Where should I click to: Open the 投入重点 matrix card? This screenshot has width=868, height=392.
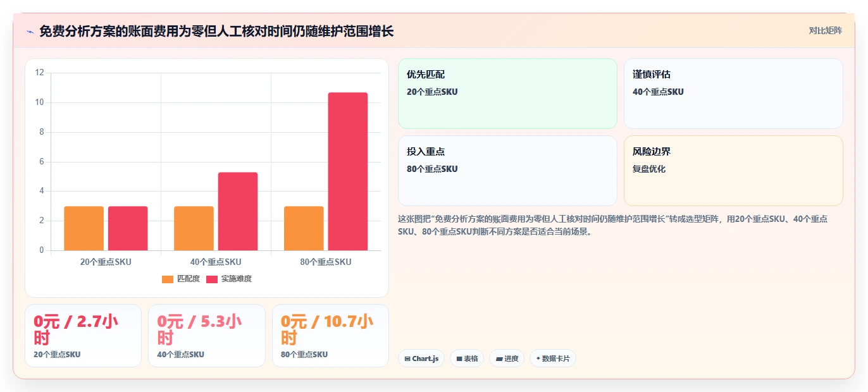[507, 171]
